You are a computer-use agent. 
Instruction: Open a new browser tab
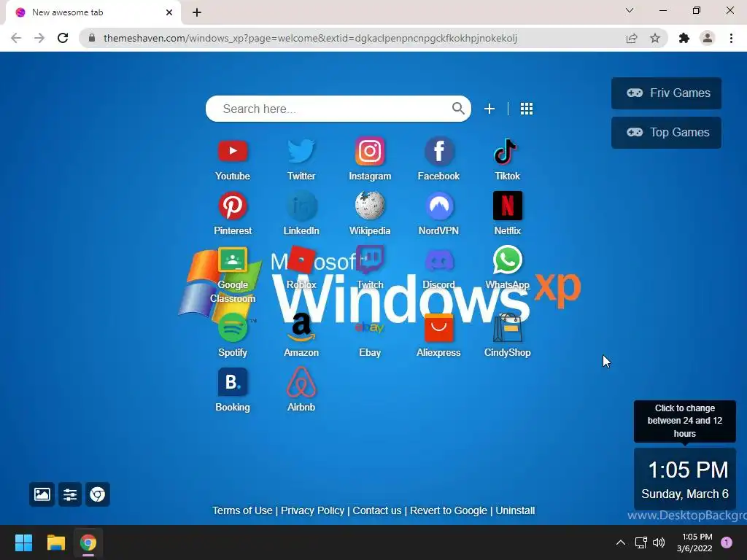point(197,12)
